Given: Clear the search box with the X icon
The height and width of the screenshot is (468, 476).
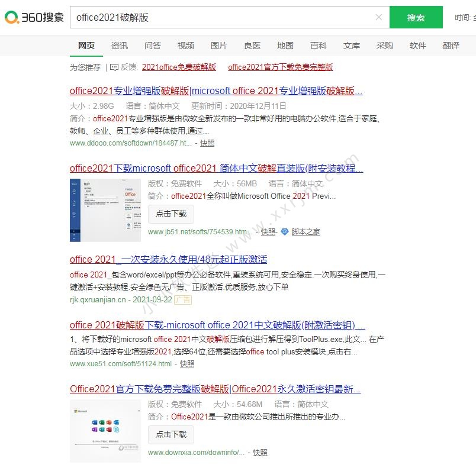Looking at the screenshot, I should pyautogui.click(x=378, y=17).
